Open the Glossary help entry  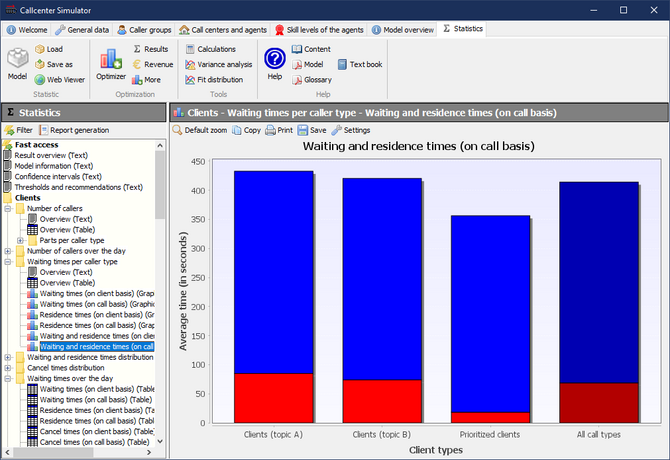312,80
